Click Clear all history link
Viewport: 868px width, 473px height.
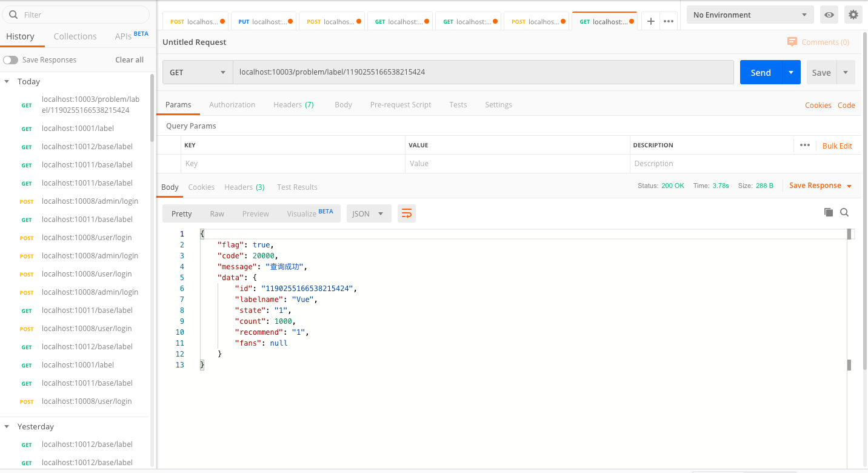129,60
